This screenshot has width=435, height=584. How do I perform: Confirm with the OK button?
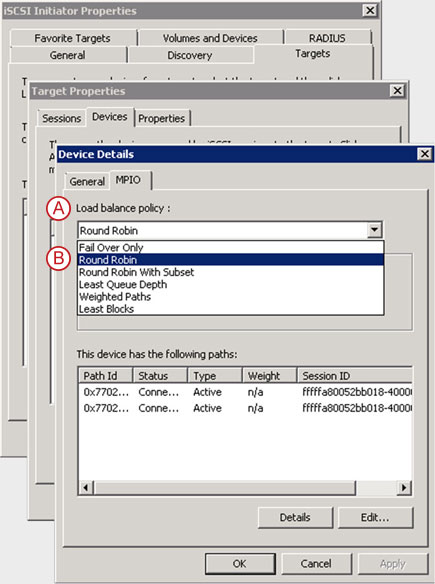click(x=239, y=564)
